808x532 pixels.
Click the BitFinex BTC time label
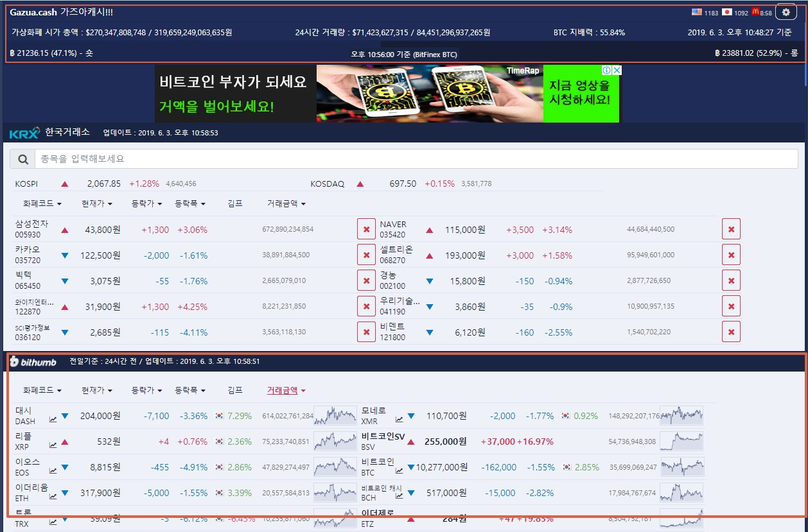click(x=404, y=55)
